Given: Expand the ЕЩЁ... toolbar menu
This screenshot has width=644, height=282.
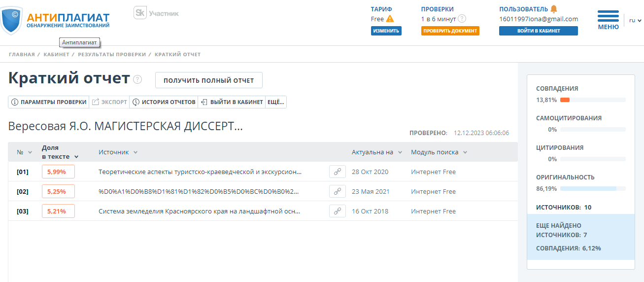Looking at the screenshot, I should [x=275, y=102].
